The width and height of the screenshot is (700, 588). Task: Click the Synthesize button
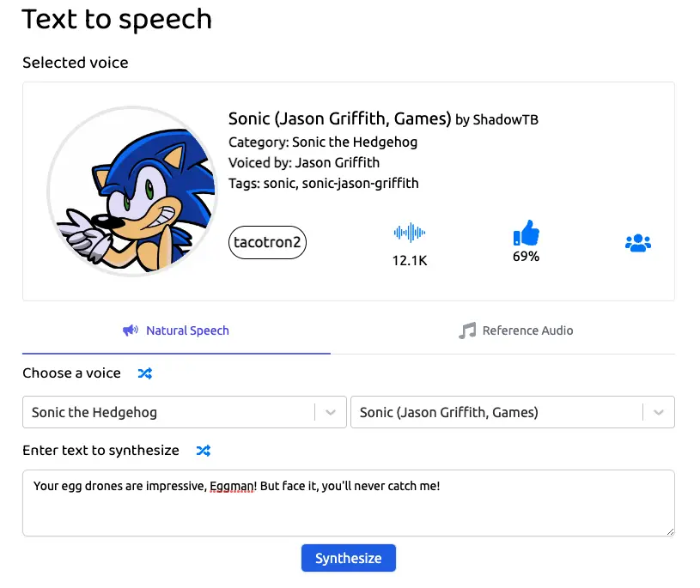pos(348,558)
